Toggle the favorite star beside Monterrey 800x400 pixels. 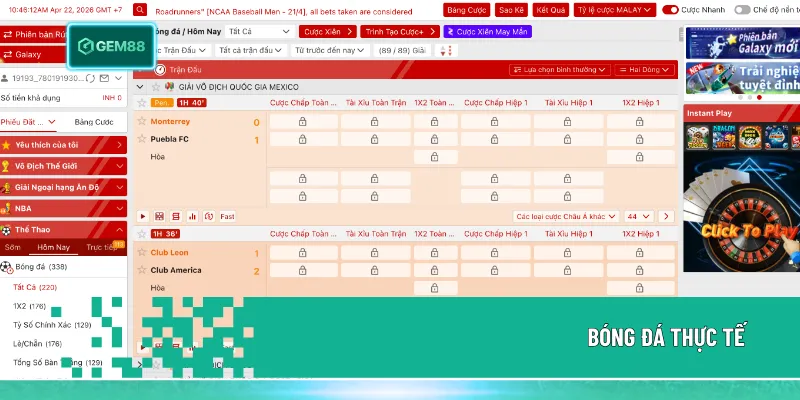[x=141, y=121]
